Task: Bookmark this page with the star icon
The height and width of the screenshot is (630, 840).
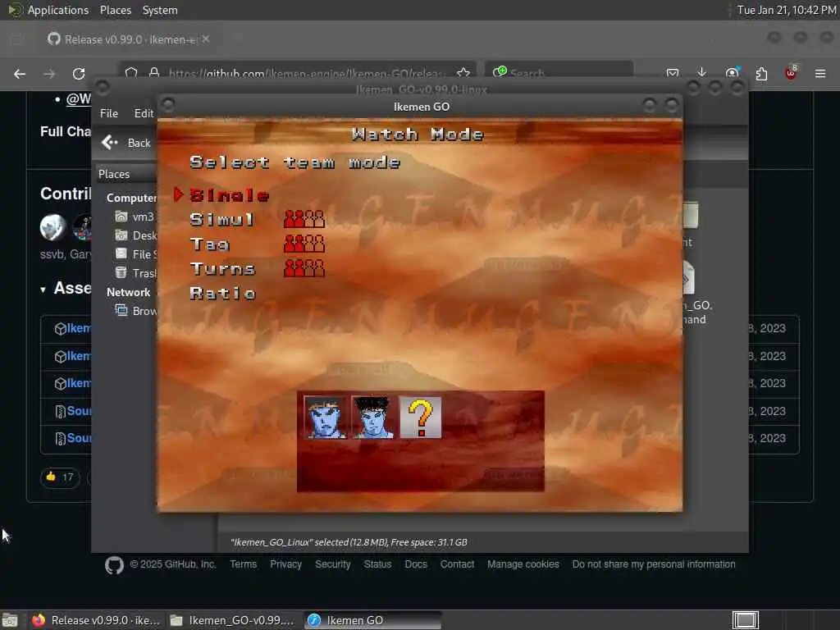Action: click(463, 73)
